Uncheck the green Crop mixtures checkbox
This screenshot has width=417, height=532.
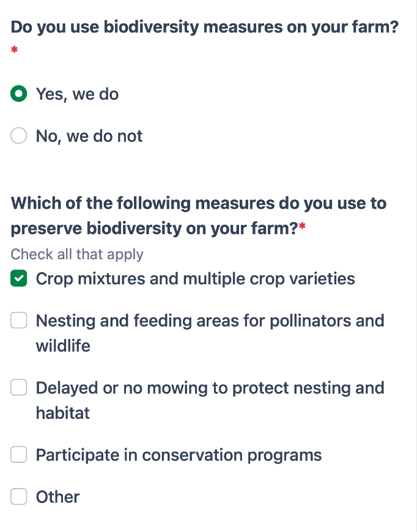[x=19, y=279]
